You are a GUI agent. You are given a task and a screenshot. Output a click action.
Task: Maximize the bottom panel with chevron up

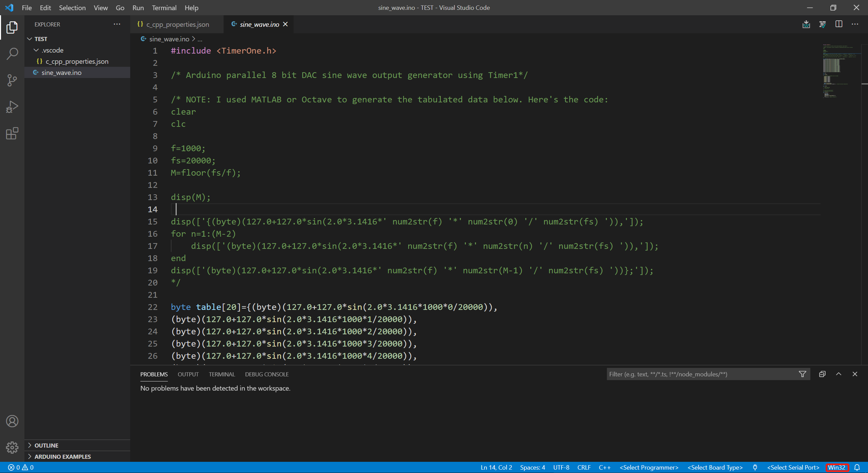(x=839, y=374)
